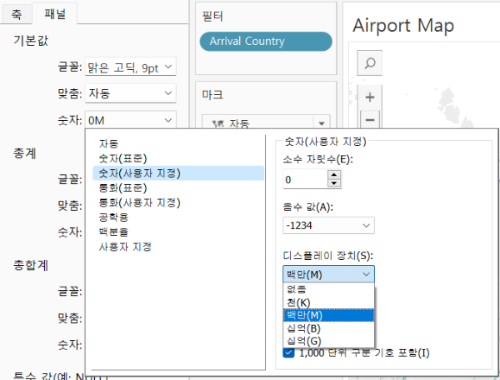500x380 pixels.
Task: Select 숫자(사용자 지정) format option
Action: (178, 173)
